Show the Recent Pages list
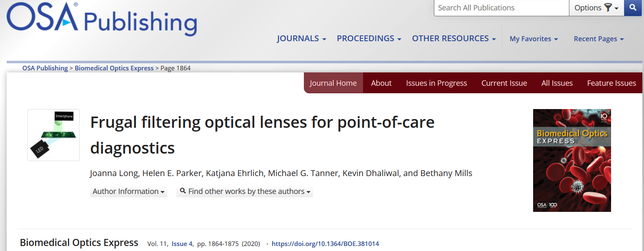644x251 pixels. click(599, 39)
